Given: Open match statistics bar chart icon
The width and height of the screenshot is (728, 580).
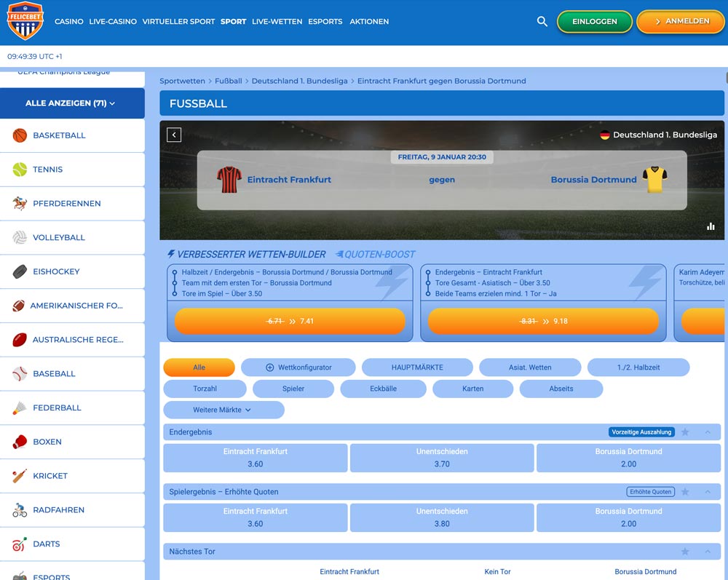Looking at the screenshot, I should point(711,226).
